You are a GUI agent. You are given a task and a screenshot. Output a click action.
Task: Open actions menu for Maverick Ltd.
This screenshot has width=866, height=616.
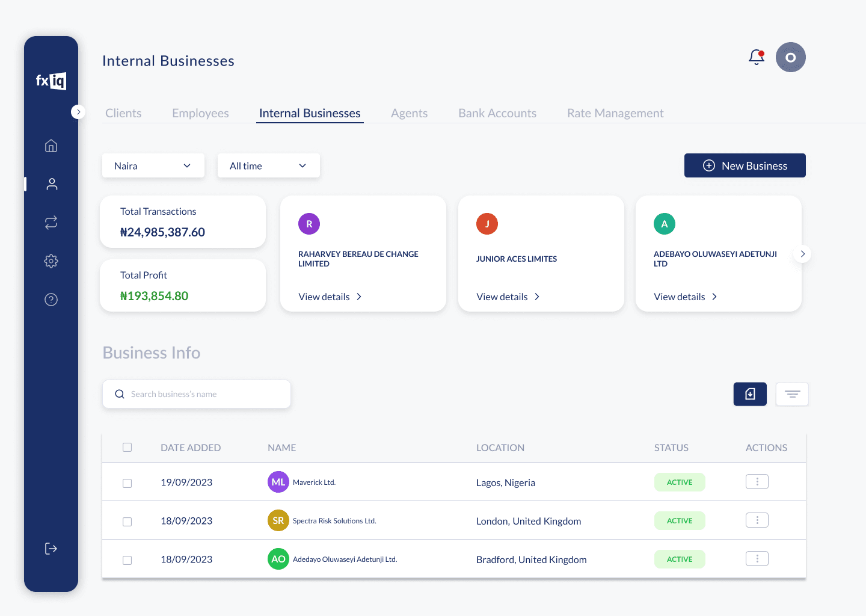click(x=757, y=482)
